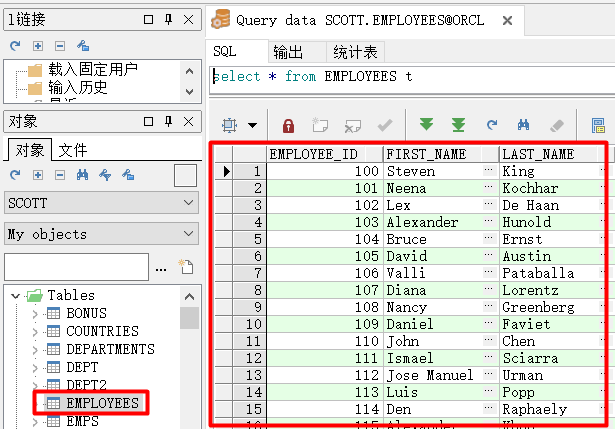This screenshot has height=429, width=615.
Task: Click the ellipsis button beside search field
Action: pyautogui.click(x=161, y=270)
